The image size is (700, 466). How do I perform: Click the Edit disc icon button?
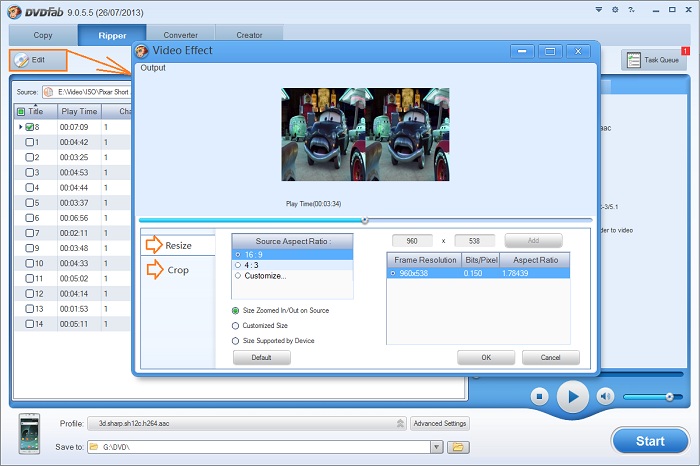point(38,60)
